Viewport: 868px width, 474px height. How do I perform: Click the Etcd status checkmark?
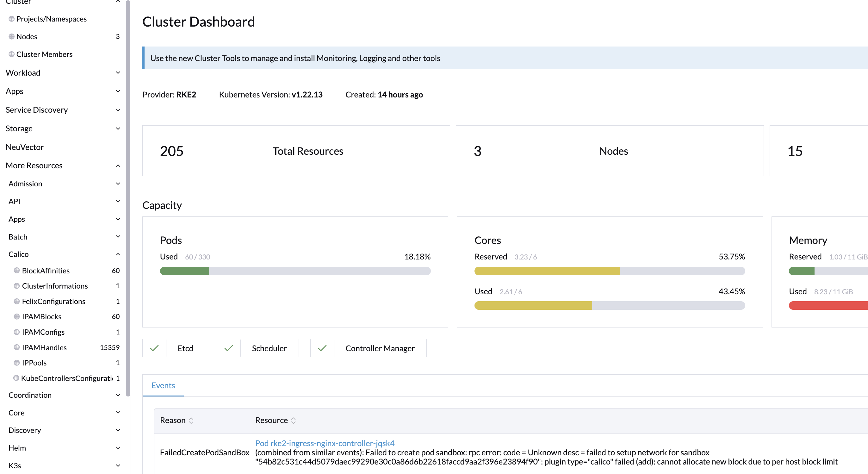(154, 348)
